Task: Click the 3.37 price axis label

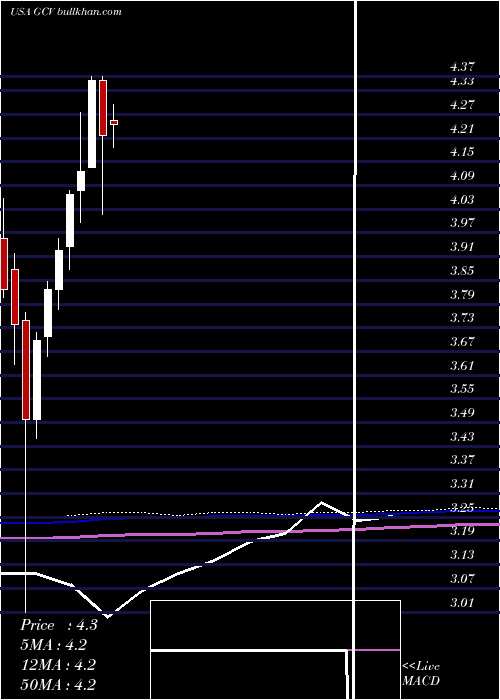Action: (x=462, y=460)
